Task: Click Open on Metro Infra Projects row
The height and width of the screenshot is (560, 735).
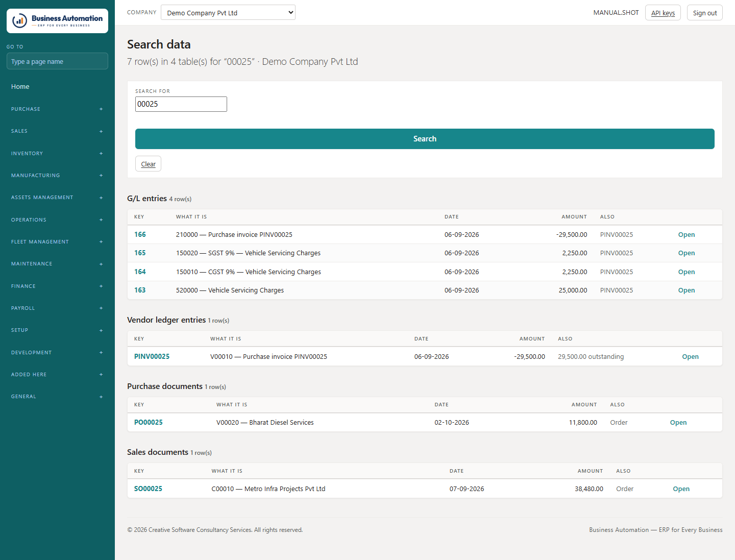Action: tap(681, 489)
